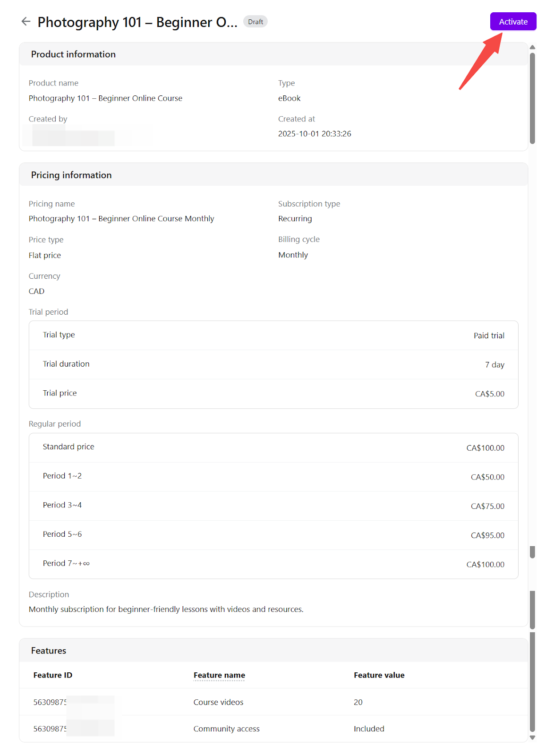Click the Draft status badge
This screenshot has height=756, width=554.
(256, 22)
